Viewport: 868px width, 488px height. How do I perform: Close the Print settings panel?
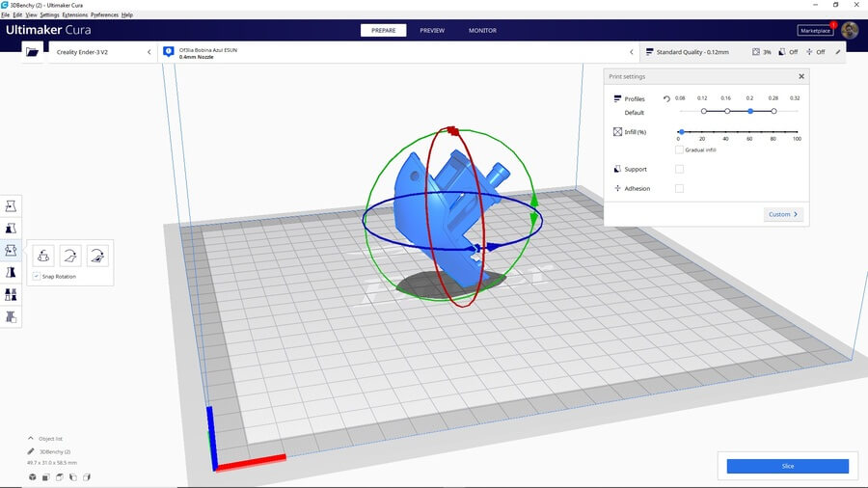[801, 76]
